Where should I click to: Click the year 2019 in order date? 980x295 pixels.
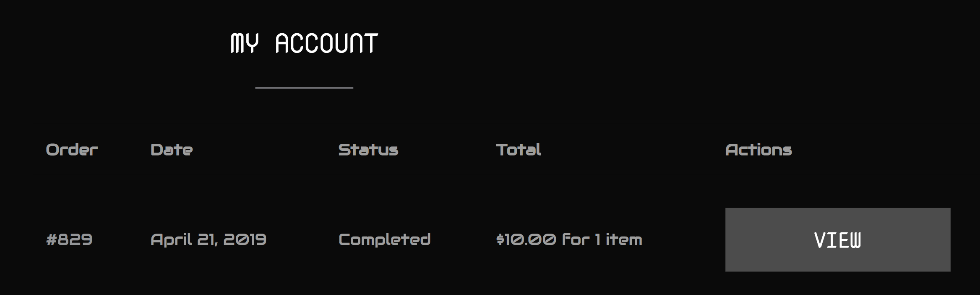(245, 240)
